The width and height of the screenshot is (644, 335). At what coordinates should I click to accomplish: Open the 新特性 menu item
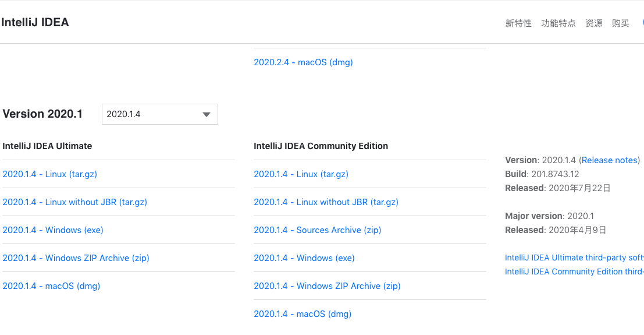pyautogui.click(x=518, y=23)
